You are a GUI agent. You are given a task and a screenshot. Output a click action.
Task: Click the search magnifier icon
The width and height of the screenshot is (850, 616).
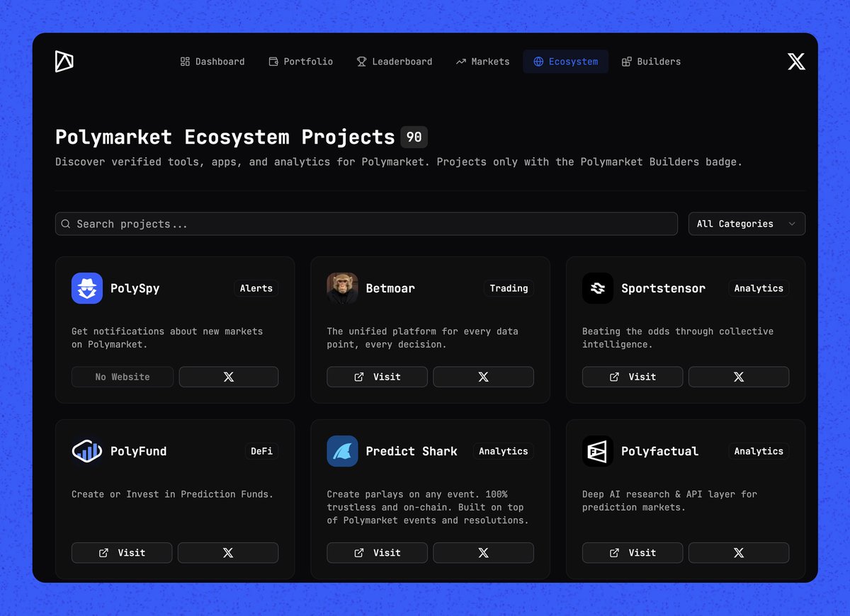[66, 224]
